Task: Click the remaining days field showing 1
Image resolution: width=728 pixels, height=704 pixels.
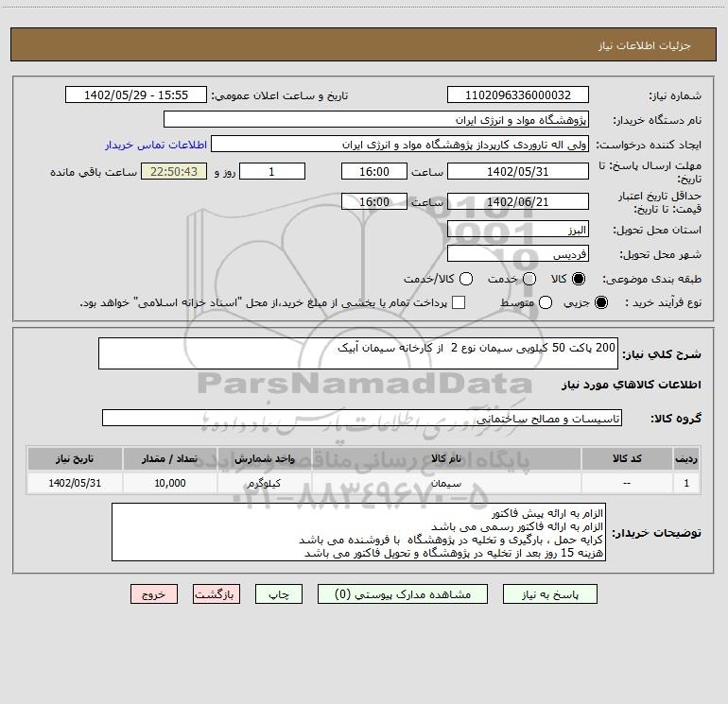Action: click(x=272, y=171)
